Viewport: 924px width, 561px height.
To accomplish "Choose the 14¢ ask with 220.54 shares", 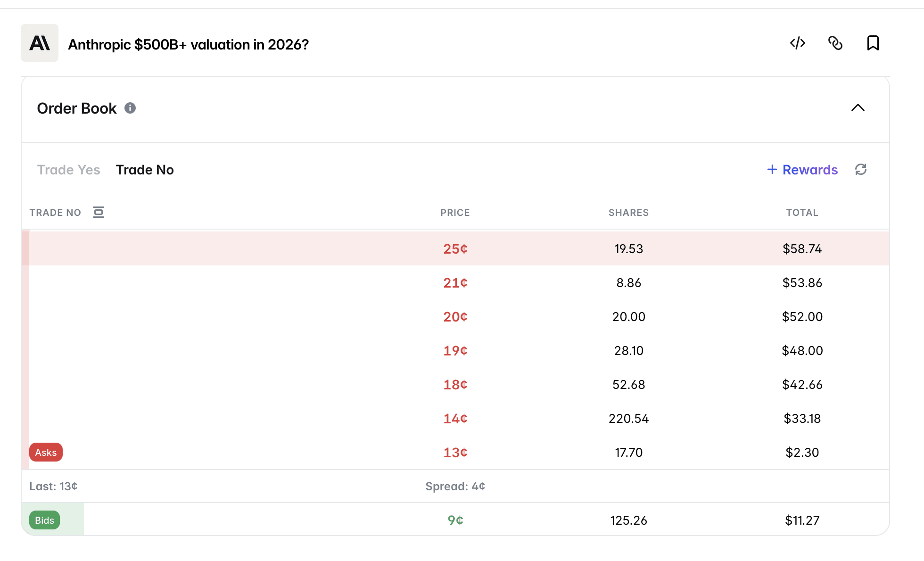I will tap(455, 419).
